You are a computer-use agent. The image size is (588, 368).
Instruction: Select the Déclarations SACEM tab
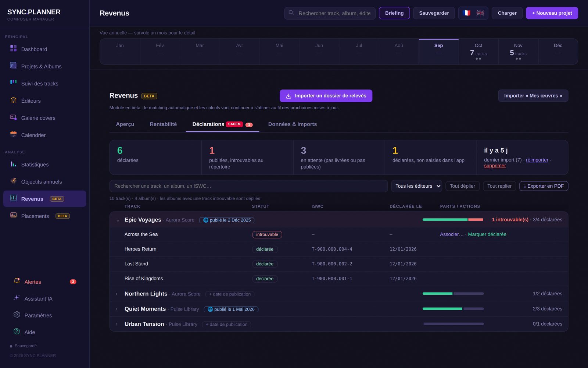(222, 124)
